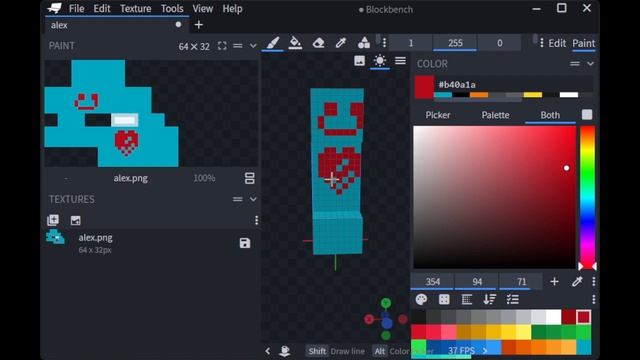Open brush toolbar three-dot options

point(384,43)
